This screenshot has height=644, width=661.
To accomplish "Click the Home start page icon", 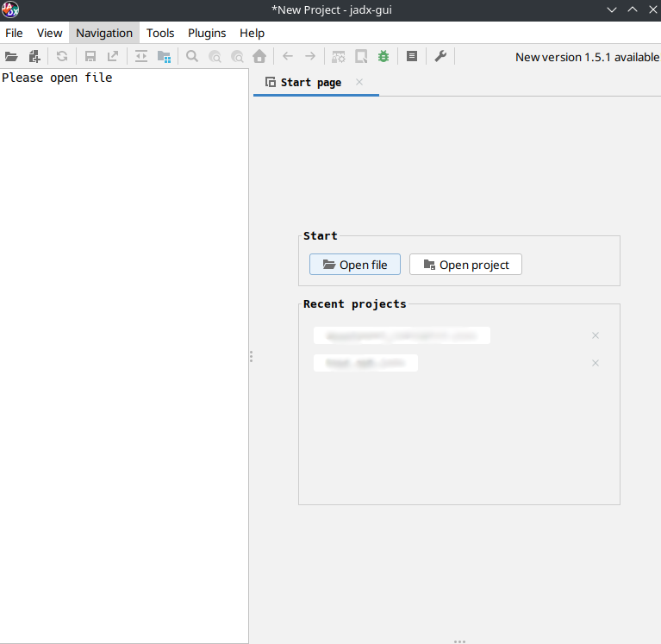I will coord(259,57).
